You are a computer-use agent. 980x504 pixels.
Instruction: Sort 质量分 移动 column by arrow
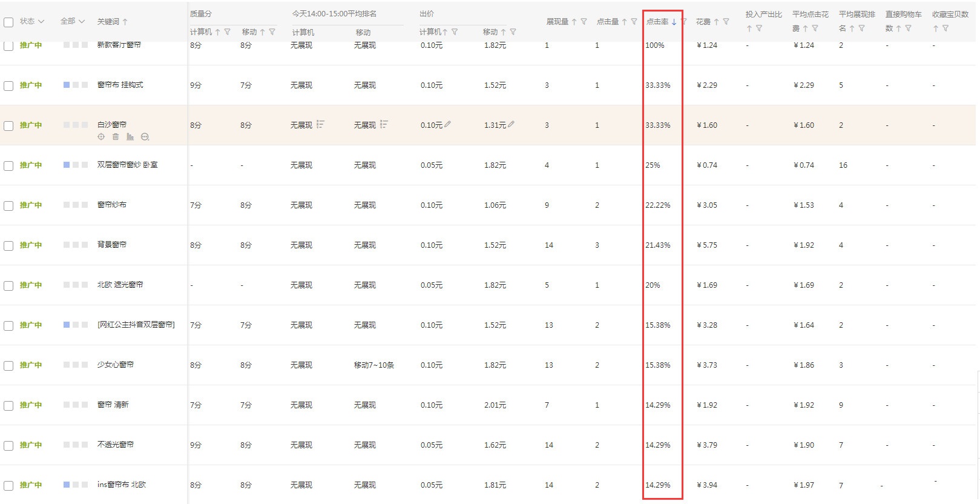(x=263, y=32)
